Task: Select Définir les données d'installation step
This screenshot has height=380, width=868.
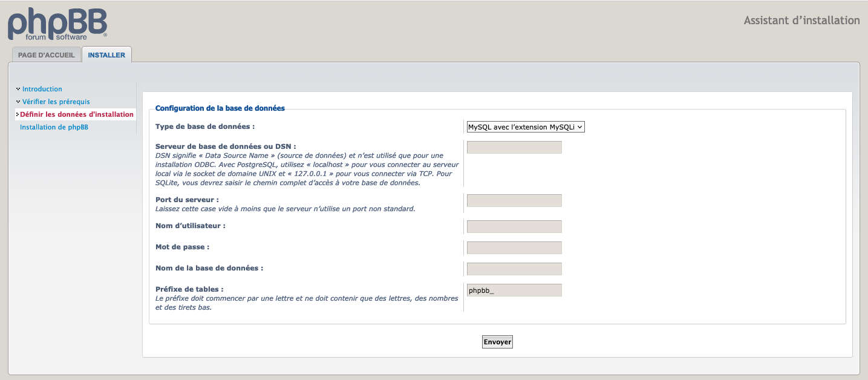Action: tap(77, 114)
